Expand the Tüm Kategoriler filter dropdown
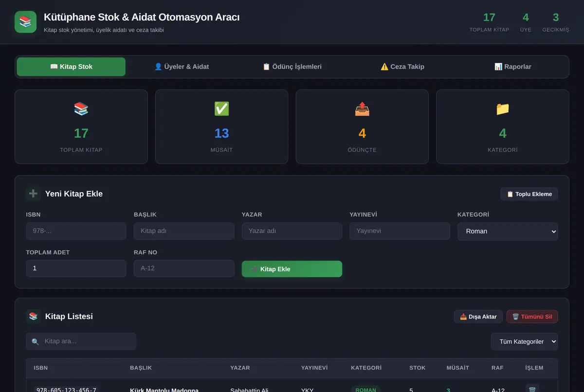584x392 pixels. tap(524, 341)
